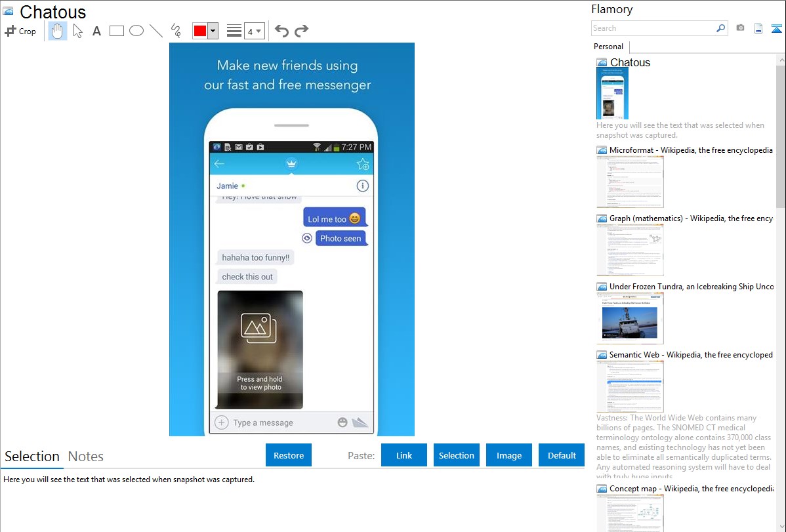The height and width of the screenshot is (532, 786).
Task: Click the Chatous title in sidebar list
Action: click(x=630, y=63)
